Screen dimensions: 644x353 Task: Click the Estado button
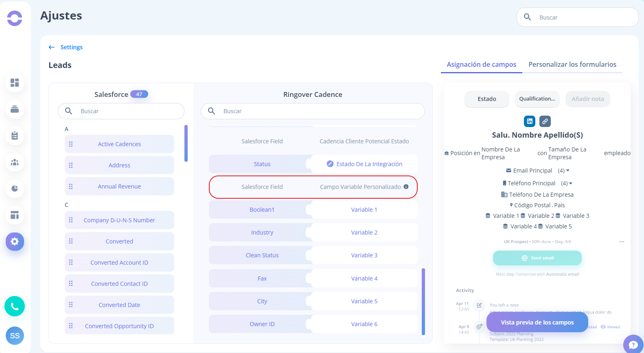(x=487, y=99)
